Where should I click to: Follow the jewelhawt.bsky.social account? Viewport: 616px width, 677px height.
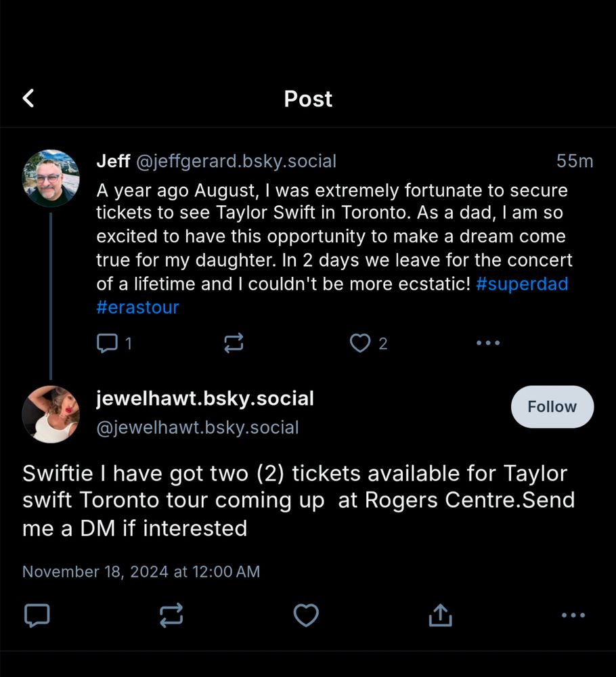pyautogui.click(x=552, y=407)
